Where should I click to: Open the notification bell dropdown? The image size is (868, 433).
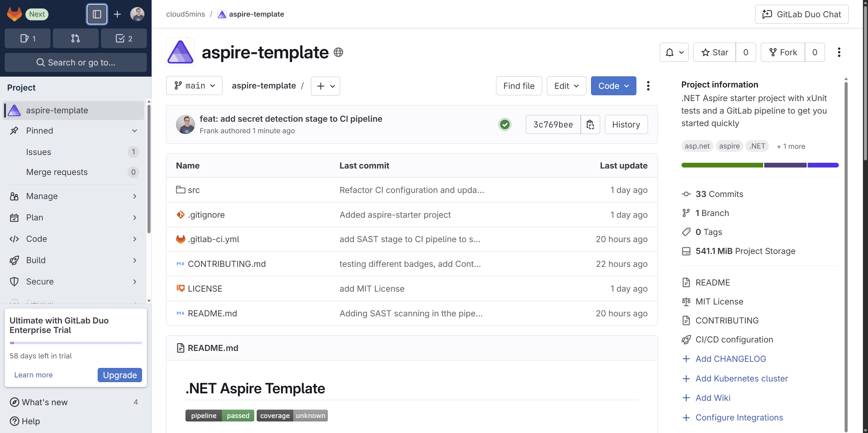coord(674,52)
